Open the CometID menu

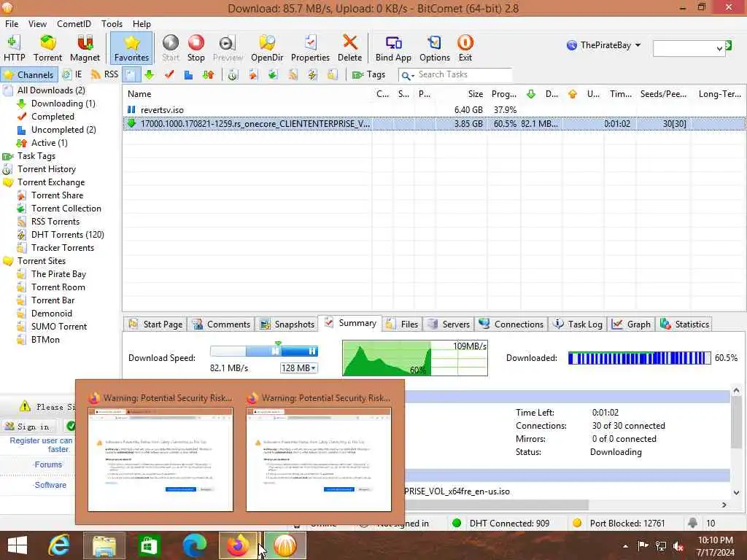74,24
